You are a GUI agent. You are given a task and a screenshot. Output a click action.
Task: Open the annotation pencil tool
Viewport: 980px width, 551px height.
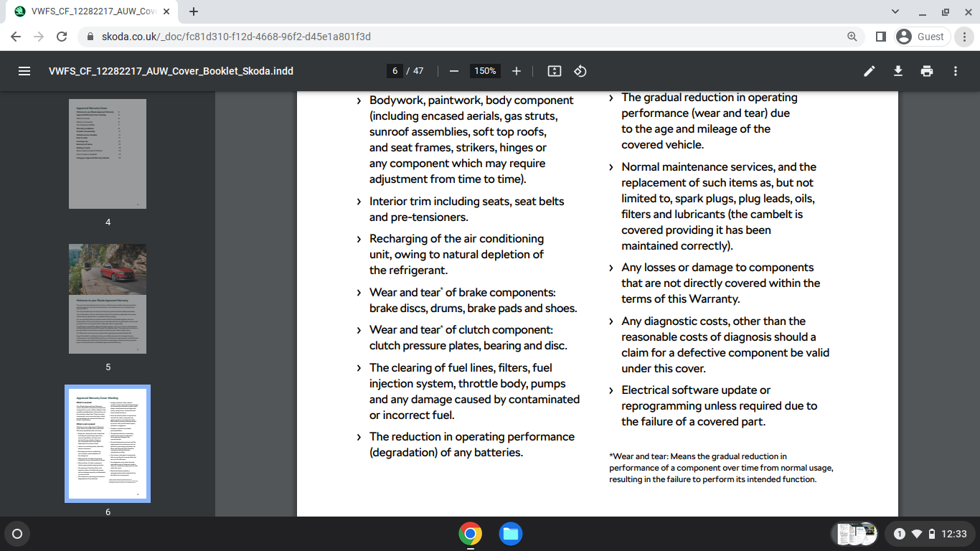click(x=870, y=71)
